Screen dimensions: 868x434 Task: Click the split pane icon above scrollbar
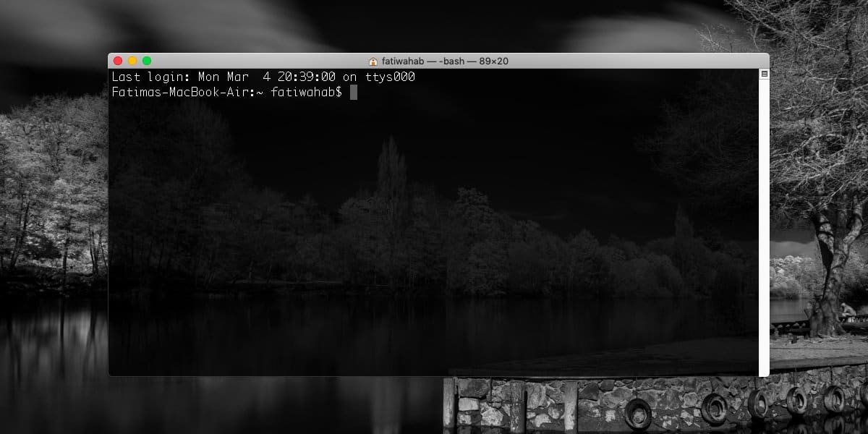click(765, 75)
